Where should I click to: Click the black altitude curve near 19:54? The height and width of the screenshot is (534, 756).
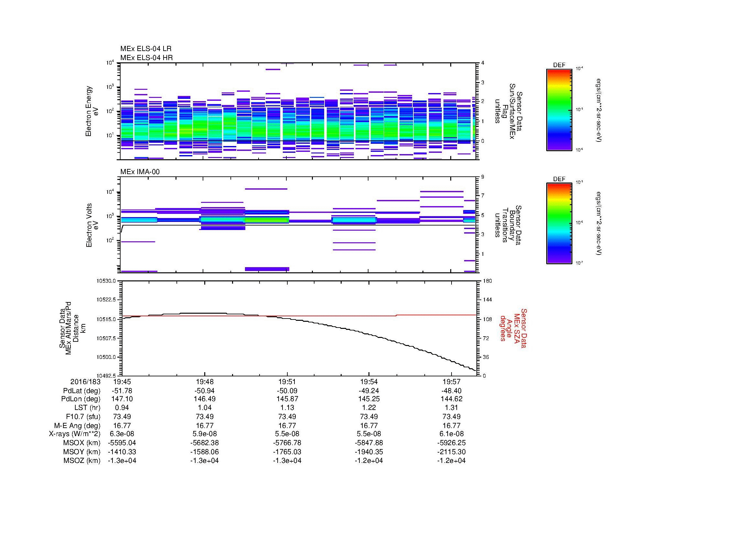click(x=369, y=334)
